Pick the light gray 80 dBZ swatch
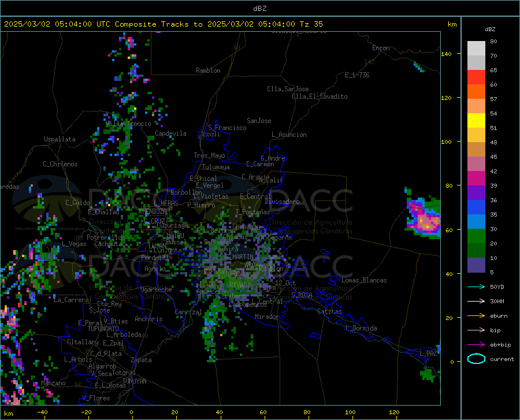The image size is (520, 420). [x=476, y=49]
